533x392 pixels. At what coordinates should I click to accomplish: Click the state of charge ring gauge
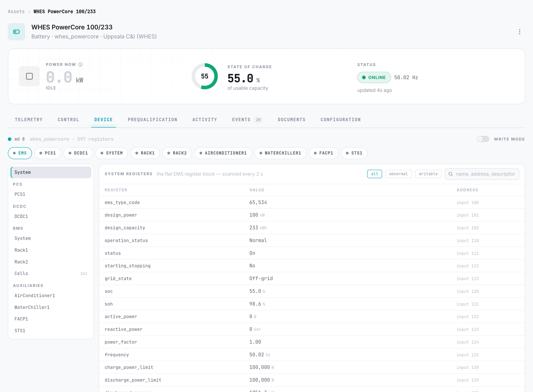click(205, 76)
